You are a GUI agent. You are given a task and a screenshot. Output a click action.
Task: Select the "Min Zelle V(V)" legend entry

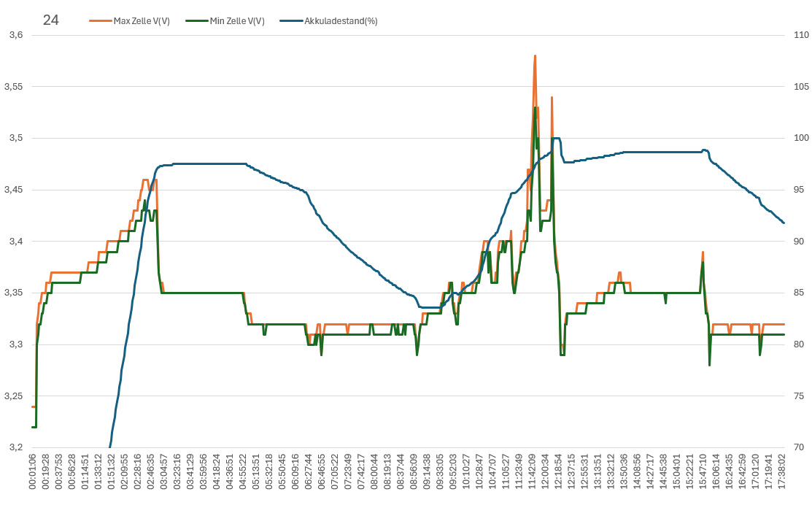[x=237, y=21]
